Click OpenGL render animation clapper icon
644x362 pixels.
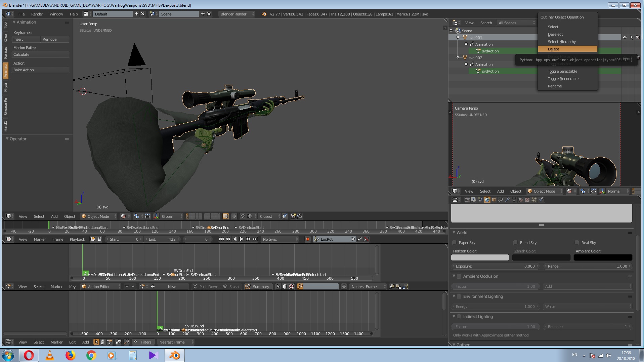pos(300,216)
